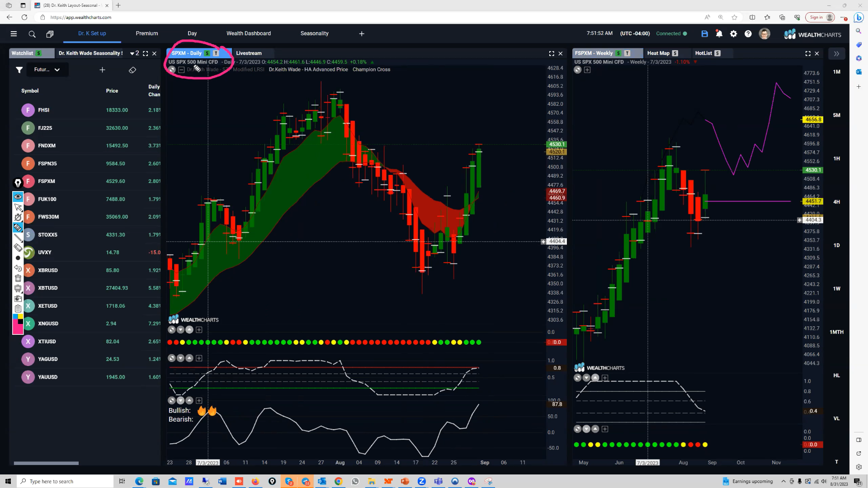This screenshot has height=488, width=868.
Task: Select the 4H timeframe button
Action: pyautogui.click(x=837, y=202)
